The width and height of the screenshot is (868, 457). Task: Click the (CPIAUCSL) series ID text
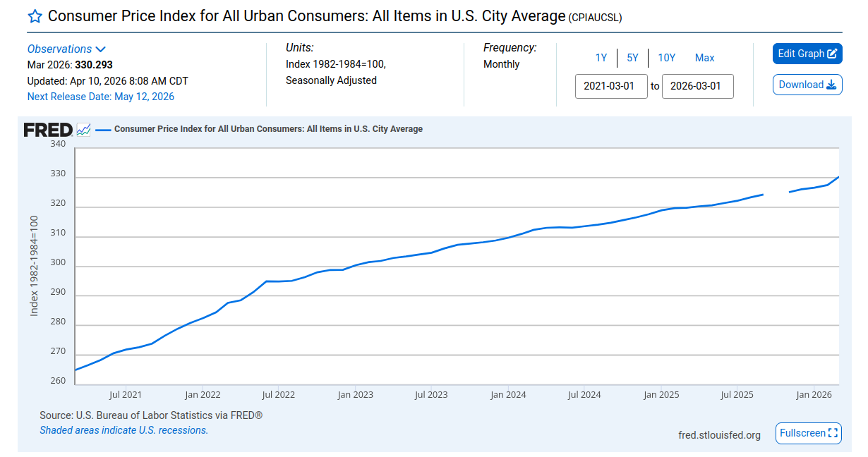595,17
